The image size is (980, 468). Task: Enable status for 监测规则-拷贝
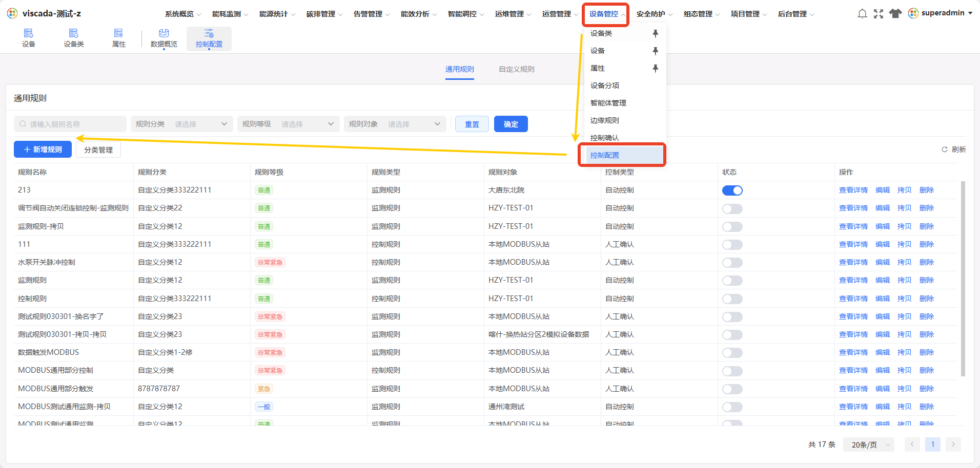tap(732, 227)
